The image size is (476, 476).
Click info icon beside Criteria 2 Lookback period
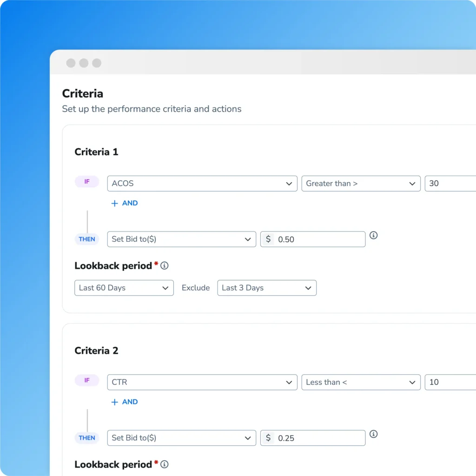165,464
